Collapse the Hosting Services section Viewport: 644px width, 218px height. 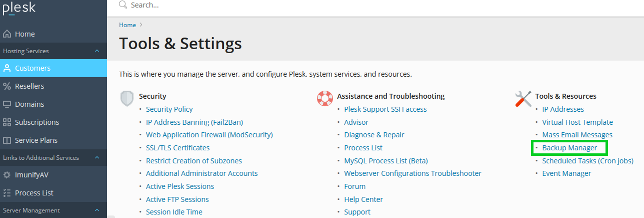point(97,51)
